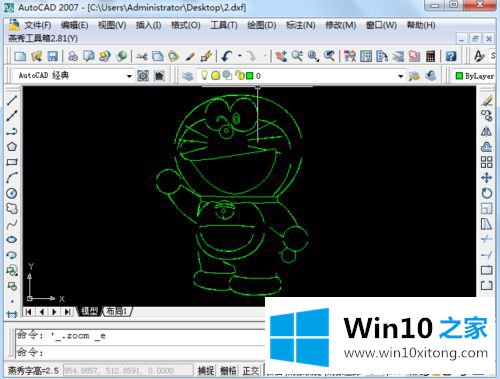Viewport: 500px width, 379px height.
Task: Select the Spline tool
Action: click(12, 224)
